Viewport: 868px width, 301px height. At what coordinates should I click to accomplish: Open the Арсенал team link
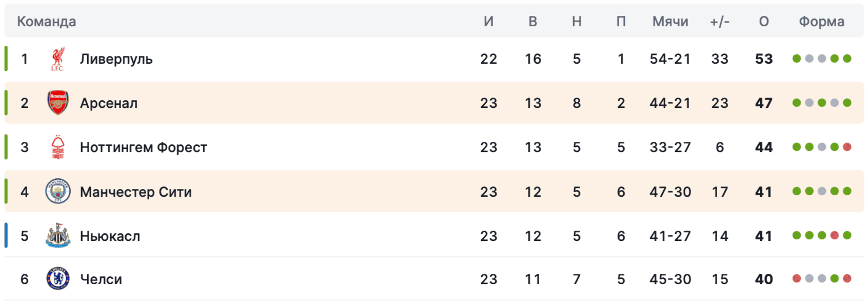(x=109, y=103)
